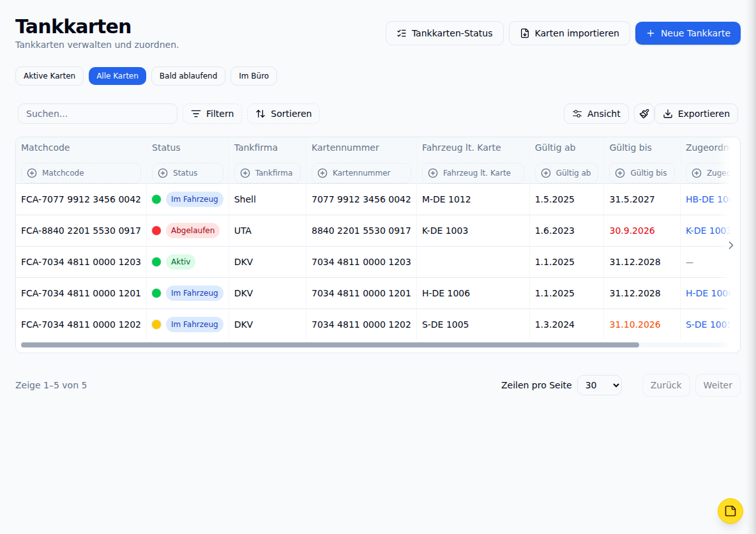The image size is (756, 534).
Task: Open the Zeilen pro Seite dropdown
Action: (x=600, y=385)
